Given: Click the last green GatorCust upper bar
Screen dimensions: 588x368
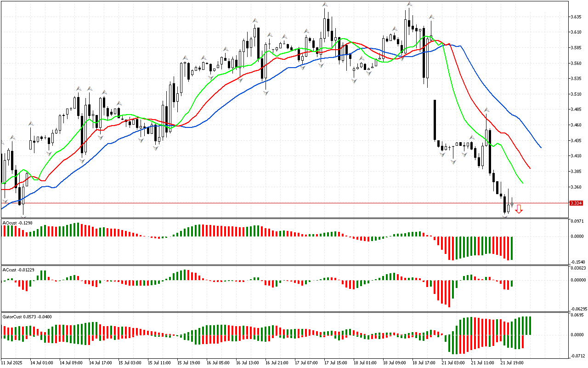Looking at the screenshot, I should click(x=530, y=326).
